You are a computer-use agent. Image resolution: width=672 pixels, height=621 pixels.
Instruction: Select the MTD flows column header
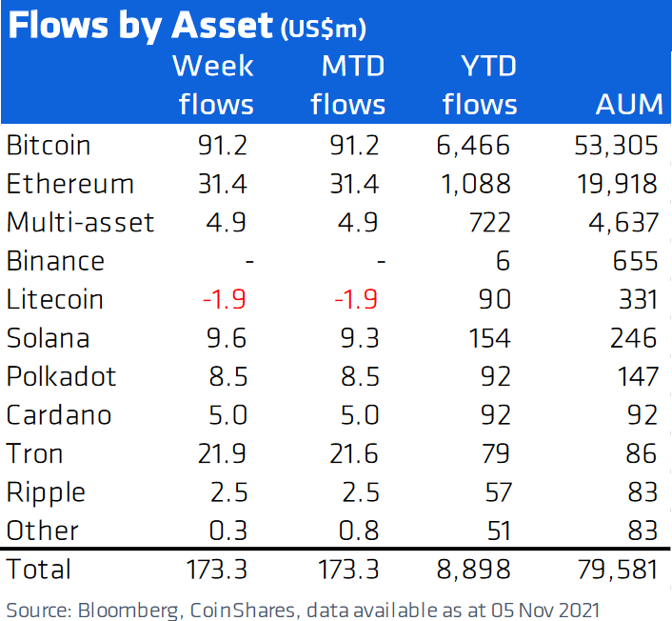(348, 85)
